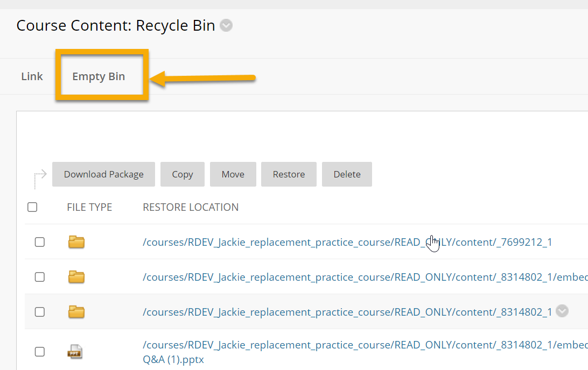The width and height of the screenshot is (588, 370).
Task: Open the Course Content: Recycle Bin title dropdown
Action: 226,26
